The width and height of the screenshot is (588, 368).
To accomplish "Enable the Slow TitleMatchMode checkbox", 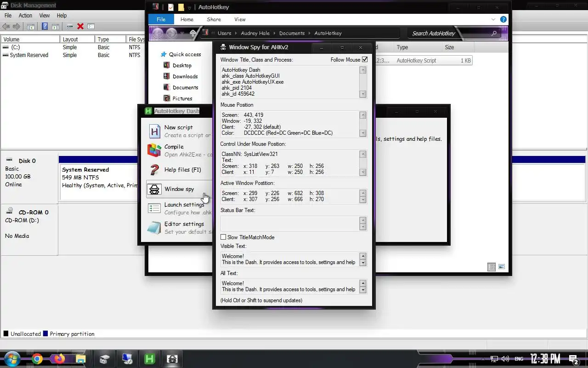I will [x=223, y=237].
